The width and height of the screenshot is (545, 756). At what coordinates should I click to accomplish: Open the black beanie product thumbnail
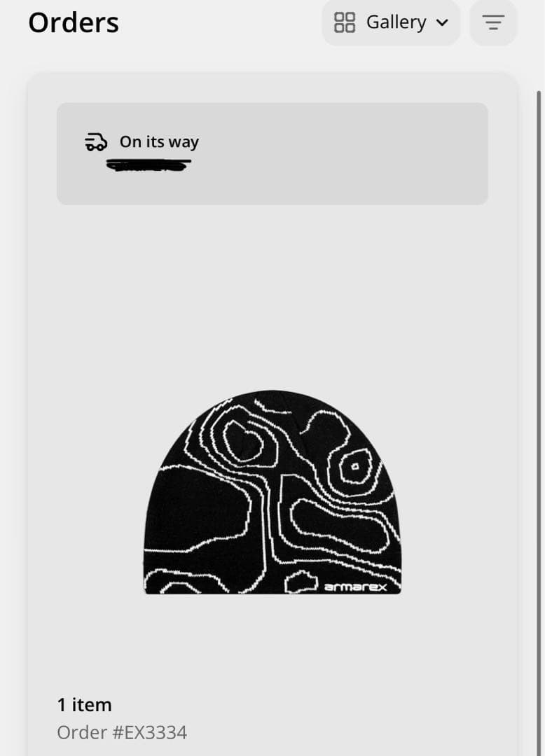click(x=272, y=492)
